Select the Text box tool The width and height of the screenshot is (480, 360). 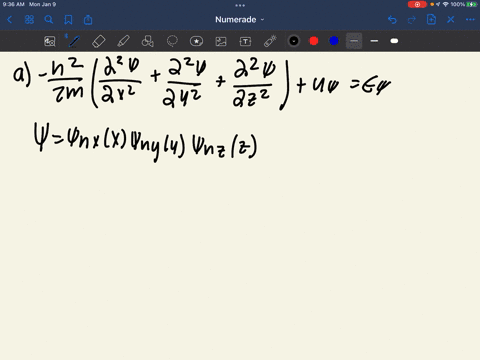pyautogui.click(x=245, y=41)
